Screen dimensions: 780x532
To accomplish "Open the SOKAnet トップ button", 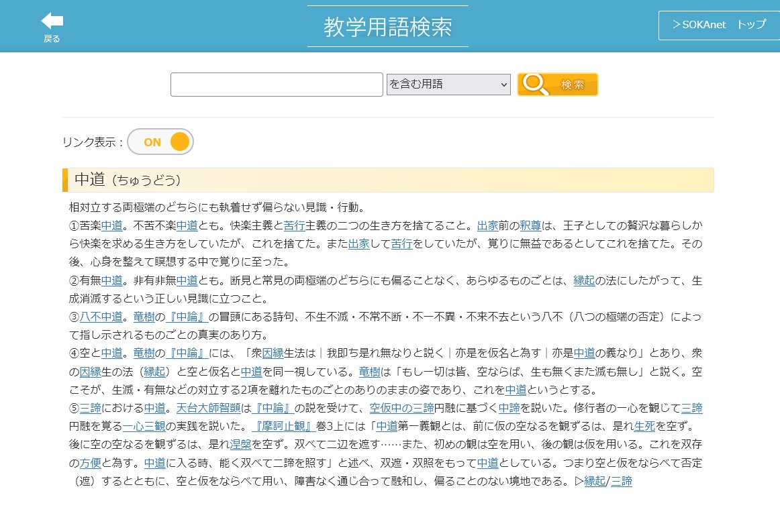I will pyautogui.click(x=719, y=25).
